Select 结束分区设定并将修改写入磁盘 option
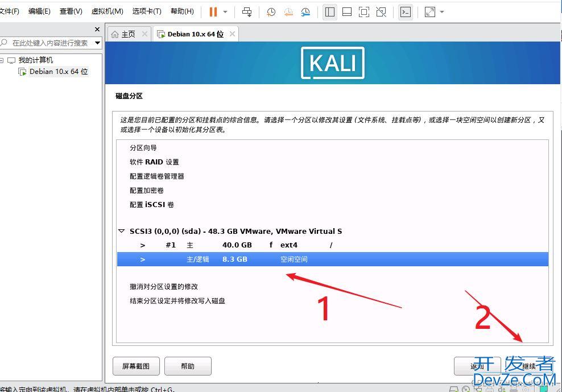This screenshot has height=392, width=562. [177, 300]
